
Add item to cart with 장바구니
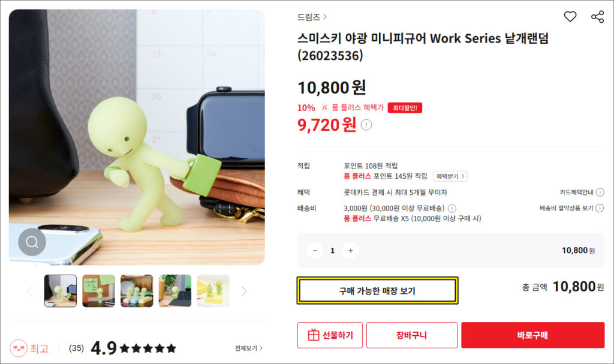coord(411,335)
